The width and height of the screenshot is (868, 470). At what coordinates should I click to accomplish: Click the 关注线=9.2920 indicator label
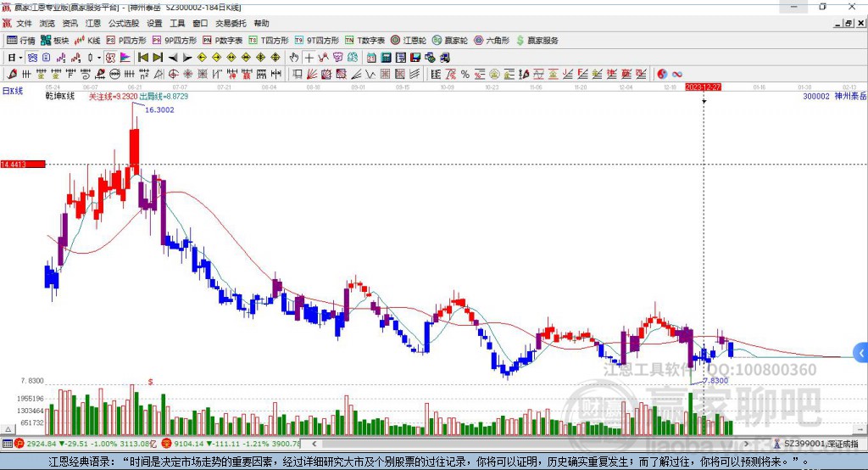pos(113,97)
